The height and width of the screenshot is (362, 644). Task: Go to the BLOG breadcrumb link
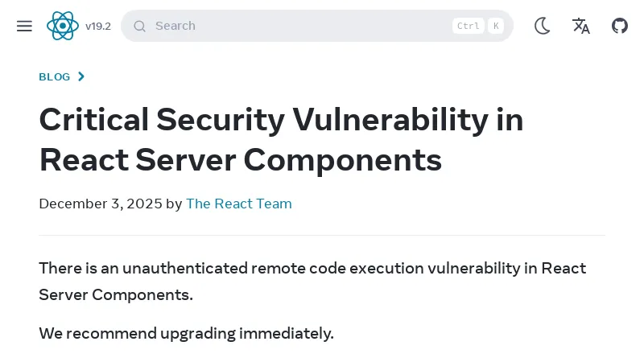pos(55,77)
